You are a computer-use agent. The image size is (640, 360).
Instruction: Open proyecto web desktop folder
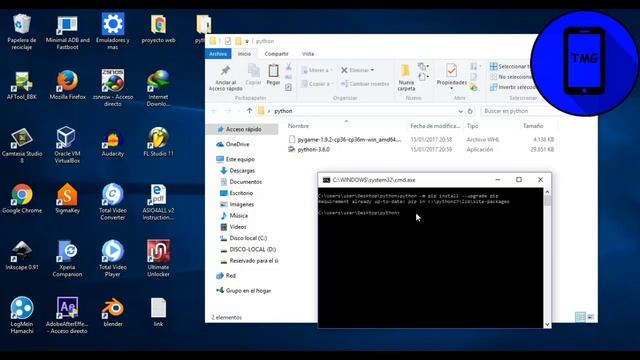point(158,29)
